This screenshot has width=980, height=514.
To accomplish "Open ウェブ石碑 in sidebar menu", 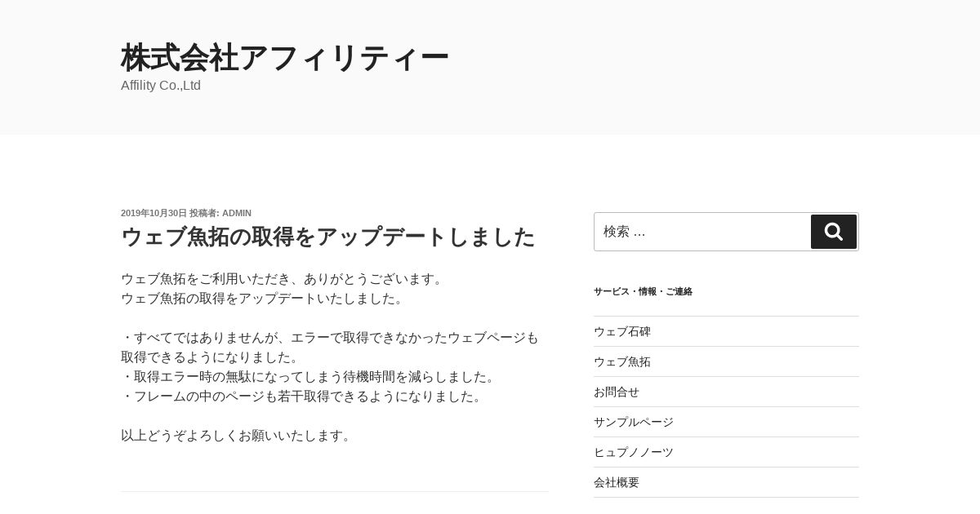I will [x=622, y=331].
